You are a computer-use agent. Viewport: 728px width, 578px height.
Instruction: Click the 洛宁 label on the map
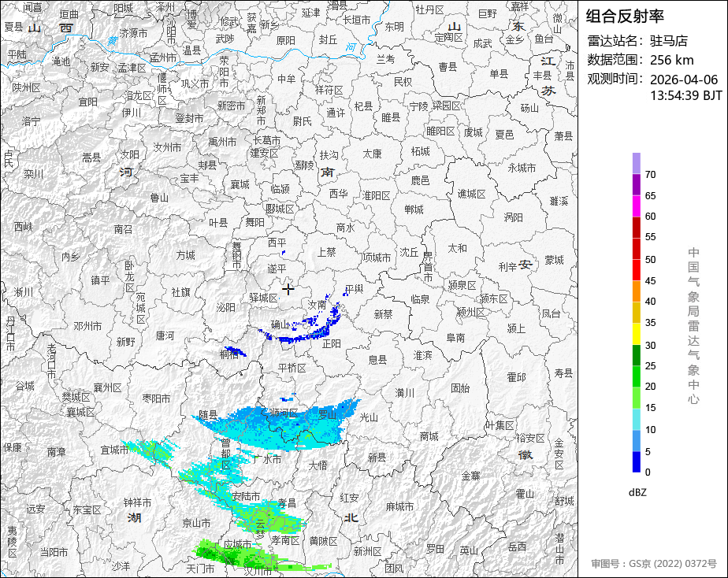[31, 121]
